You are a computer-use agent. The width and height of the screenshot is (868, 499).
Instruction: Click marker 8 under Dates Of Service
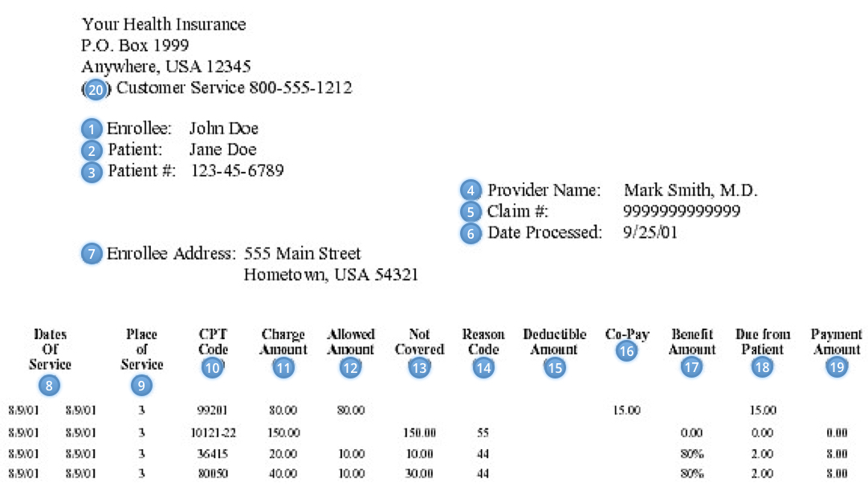(x=50, y=386)
